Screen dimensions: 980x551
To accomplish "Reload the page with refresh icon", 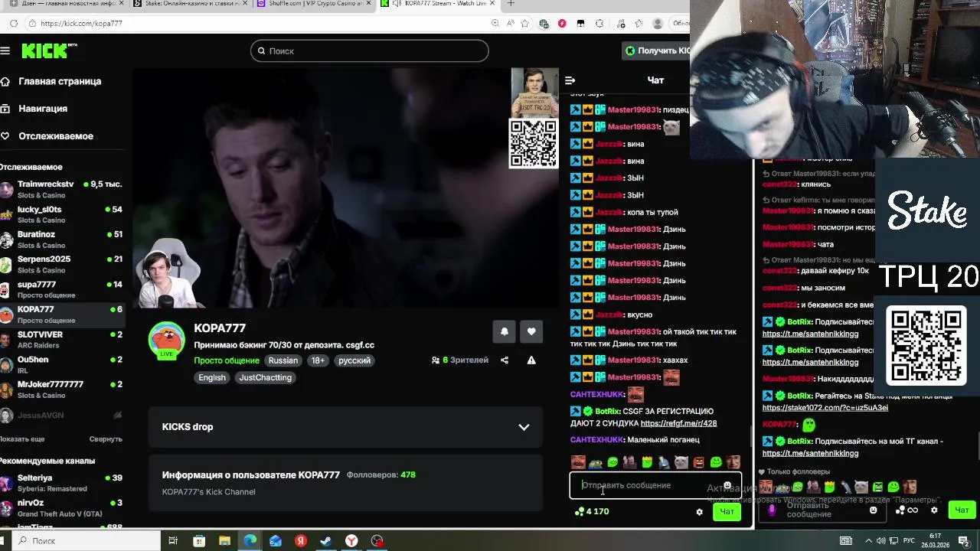I will 14,24.
